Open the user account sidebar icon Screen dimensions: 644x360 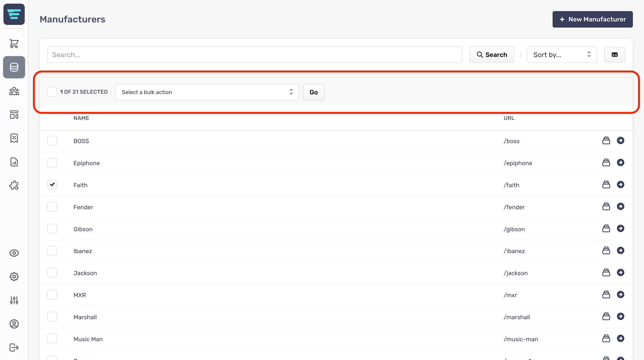coord(14,324)
